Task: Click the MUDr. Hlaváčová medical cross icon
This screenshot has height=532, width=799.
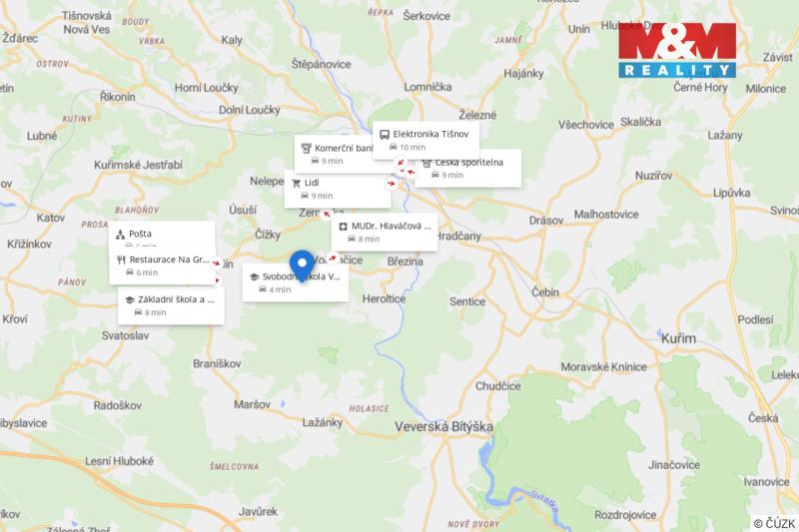Action: pos(344,227)
